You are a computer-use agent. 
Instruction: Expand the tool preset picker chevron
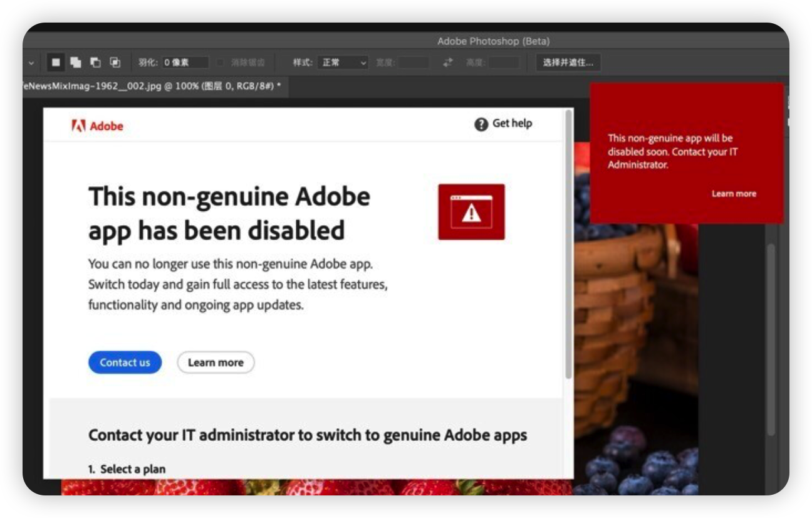(31, 63)
